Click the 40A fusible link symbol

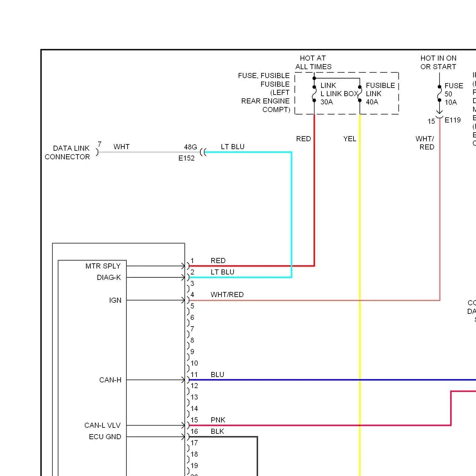[x=360, y=94]
